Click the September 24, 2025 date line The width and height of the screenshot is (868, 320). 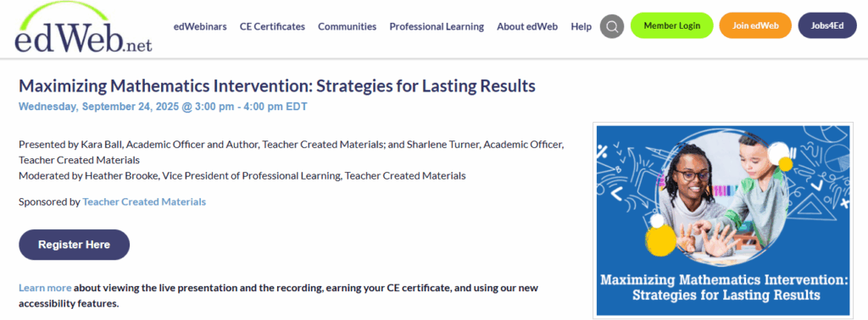163,107
